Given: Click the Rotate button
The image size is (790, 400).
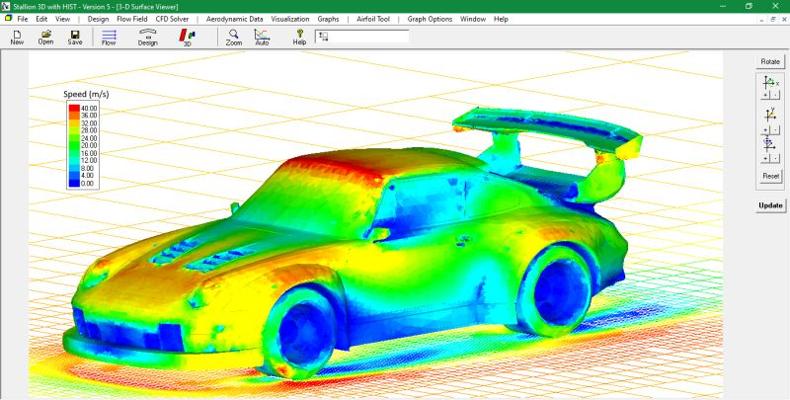Looking at the screenshot, I should [770, 62].
